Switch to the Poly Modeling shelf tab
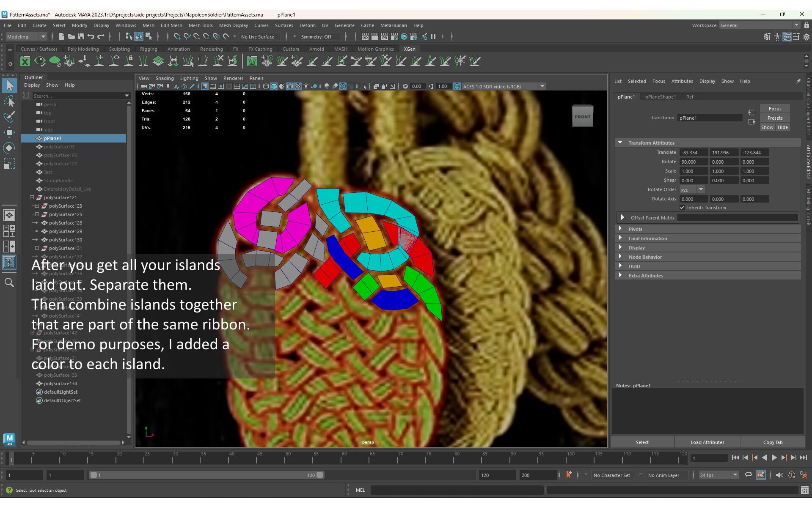The height and width of the screenshot is (507, 812). pos(83,49)
